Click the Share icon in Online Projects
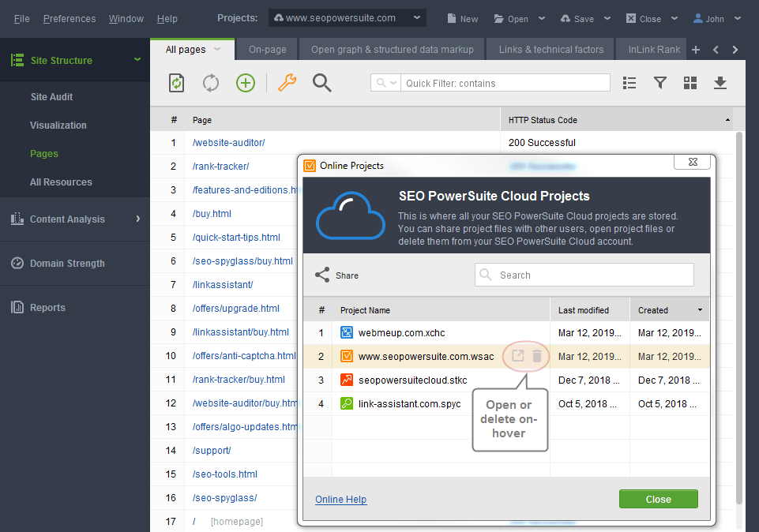 322,275
